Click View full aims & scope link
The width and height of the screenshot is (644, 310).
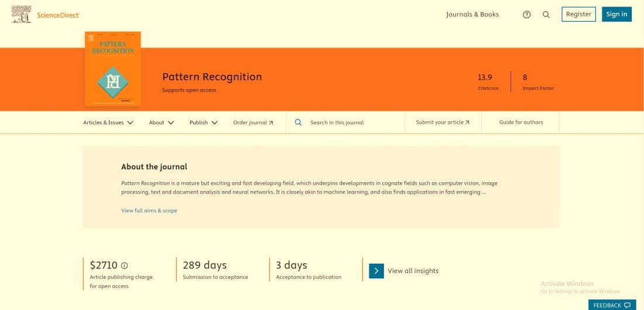[x=149, y=210]
